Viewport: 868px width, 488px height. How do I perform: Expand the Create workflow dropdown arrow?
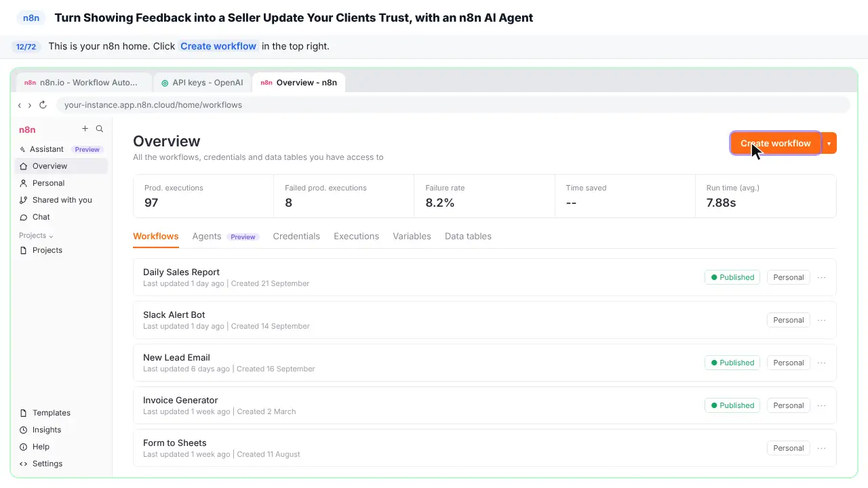(829, 143)
